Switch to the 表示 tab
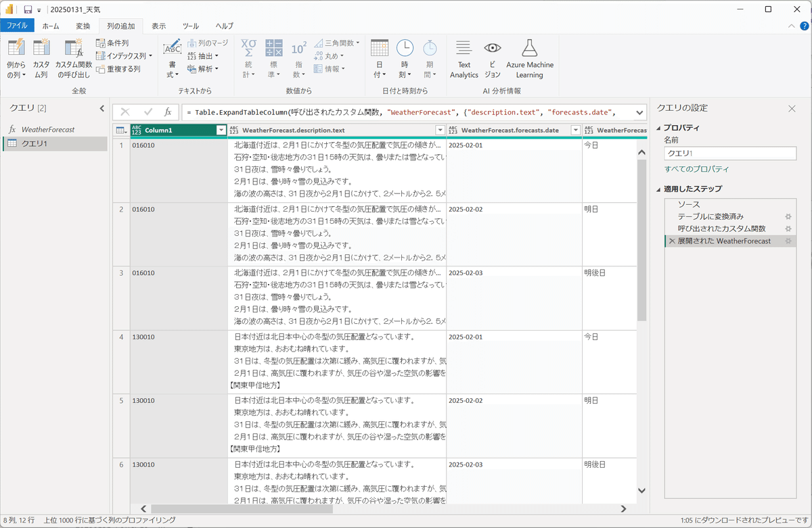 [159, 26]
